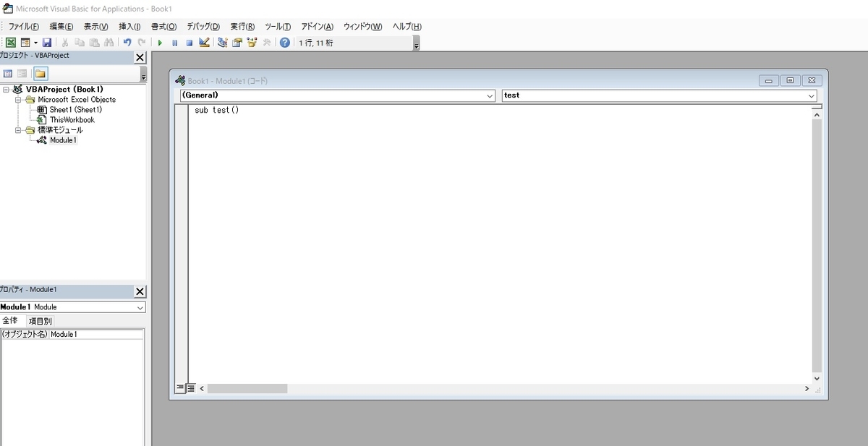The image size is (868, 446).
Task: Undo the last action with the Undo icon
Action: point(127,43)
